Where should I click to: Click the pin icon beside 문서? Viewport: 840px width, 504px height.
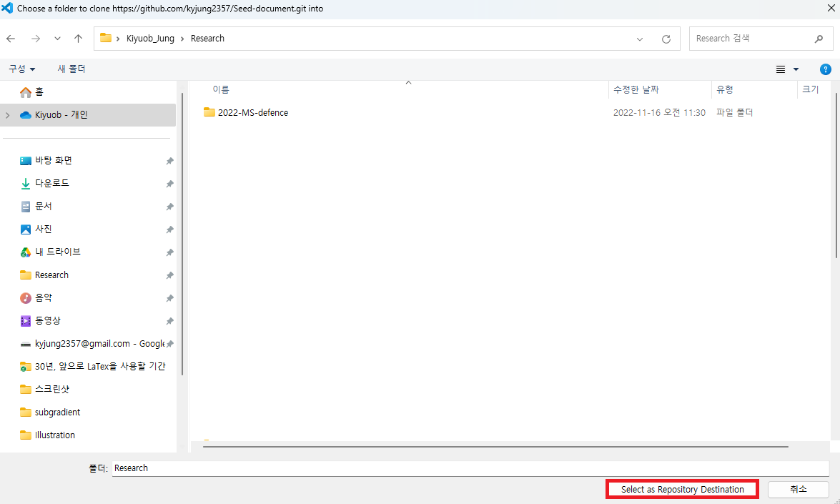click(x=169, y=207)
